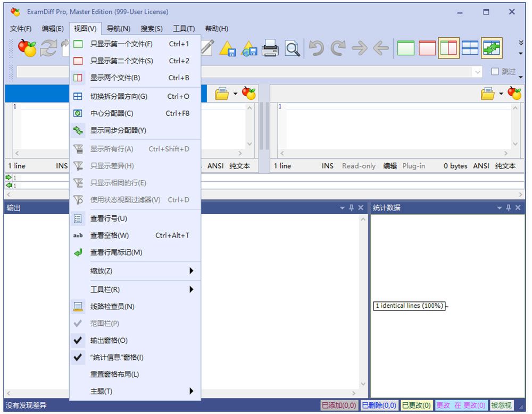
Task: Toggle 输出窗格(O) checked item
Action: [135, 341]
